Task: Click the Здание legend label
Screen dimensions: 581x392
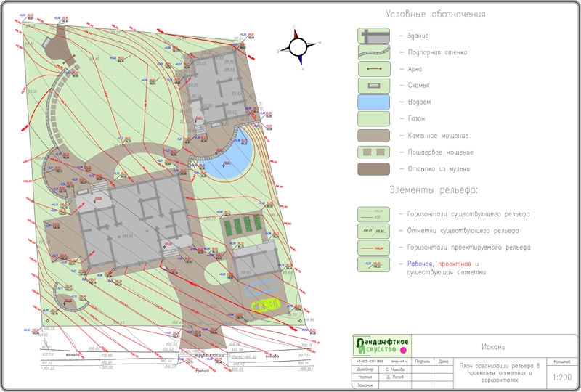Action: tap(418, 36)
